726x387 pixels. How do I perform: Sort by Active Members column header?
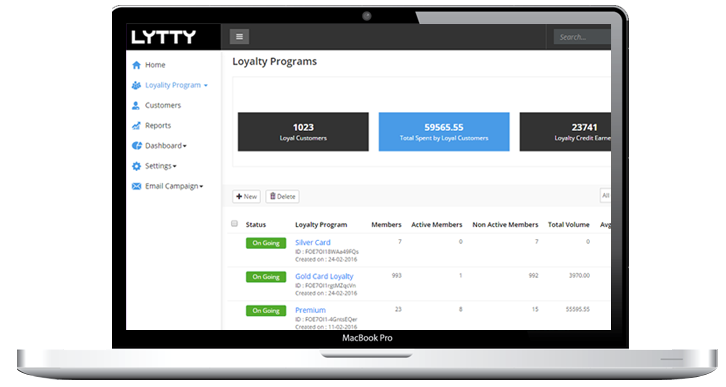click(437, 225)
